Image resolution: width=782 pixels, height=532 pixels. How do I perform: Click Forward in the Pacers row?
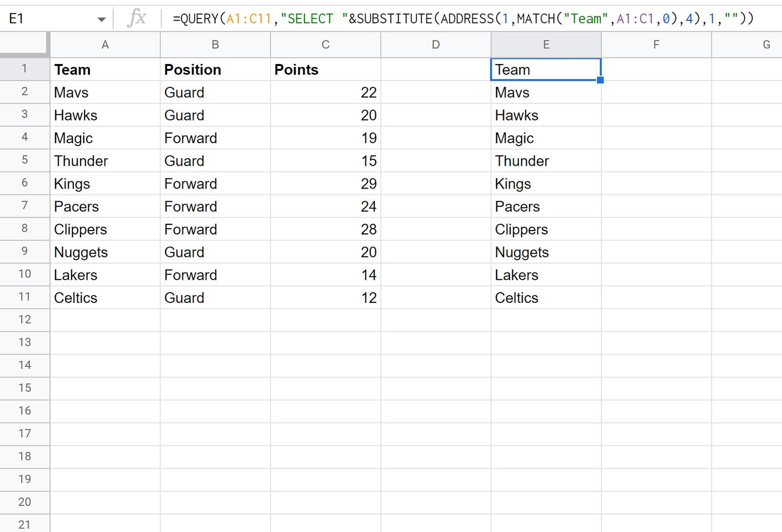[x=215, y=206]
